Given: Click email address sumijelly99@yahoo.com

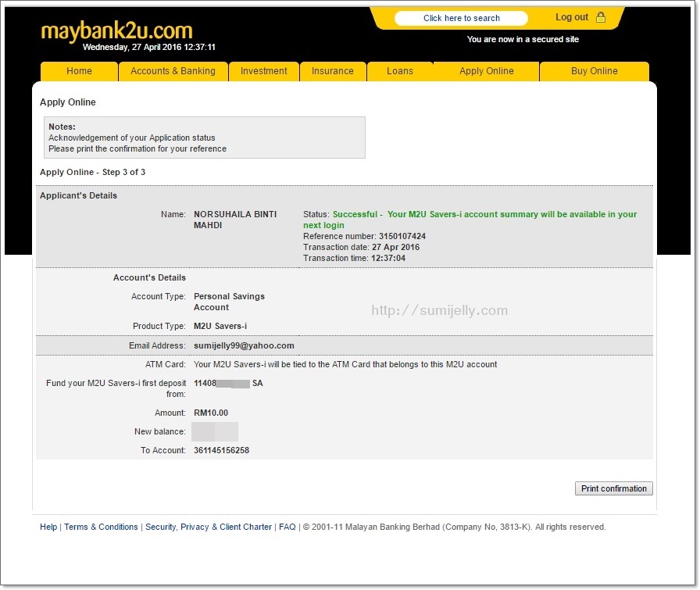Looking at the screenshot, I should pos(244,345).
